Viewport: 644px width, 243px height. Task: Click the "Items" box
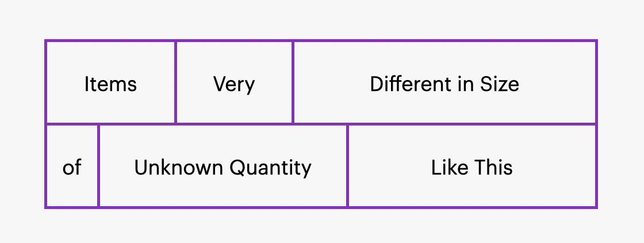click(110, 84)
